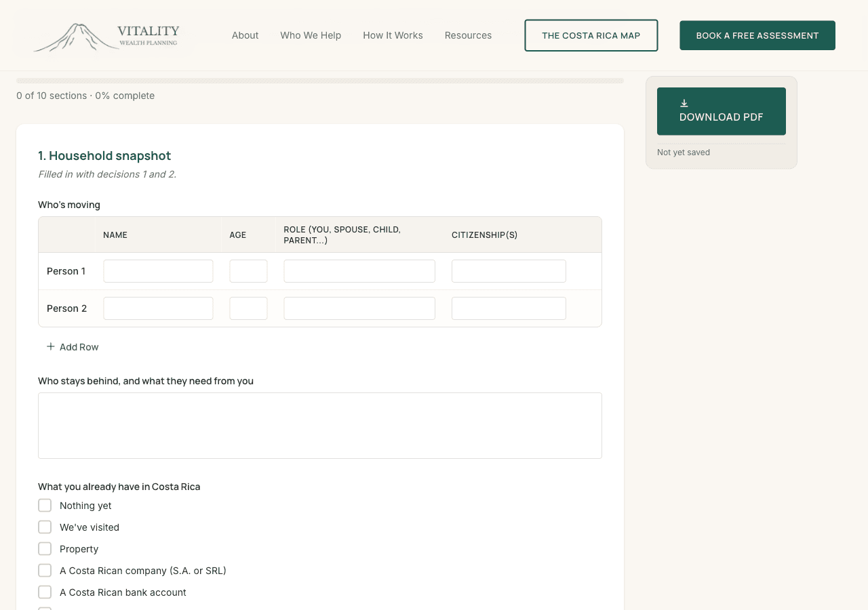The height and width of the screenshot is (610, 868).
Task: Enable the Property checkbox
Action: pos(45,549)
